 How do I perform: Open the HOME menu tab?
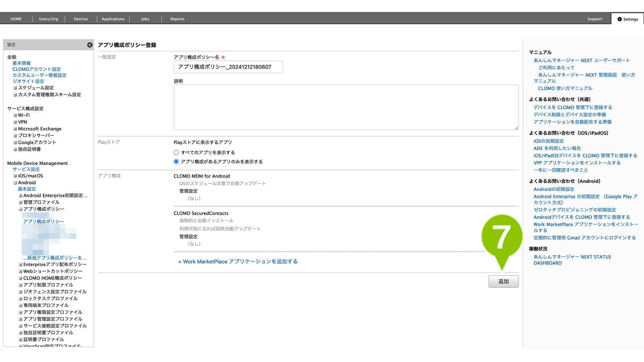16,19
